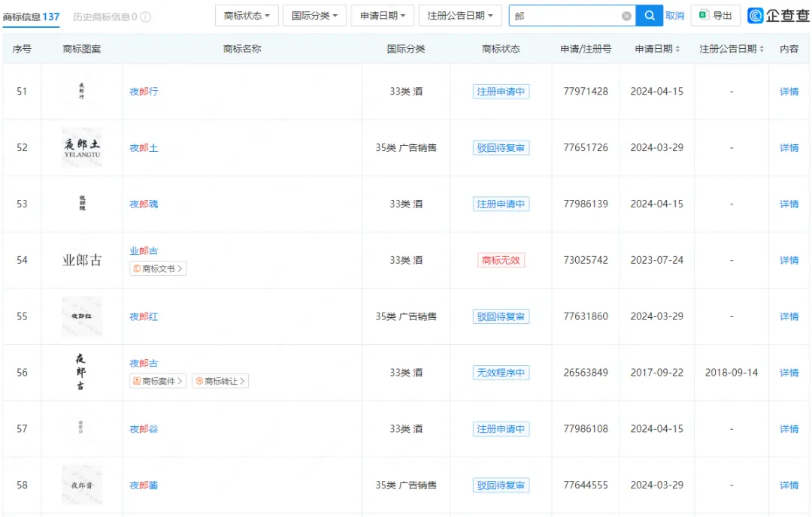Open 详情 for row 52
The height and width of the screenshot is (517, 812).
click(x=789, y=148)
